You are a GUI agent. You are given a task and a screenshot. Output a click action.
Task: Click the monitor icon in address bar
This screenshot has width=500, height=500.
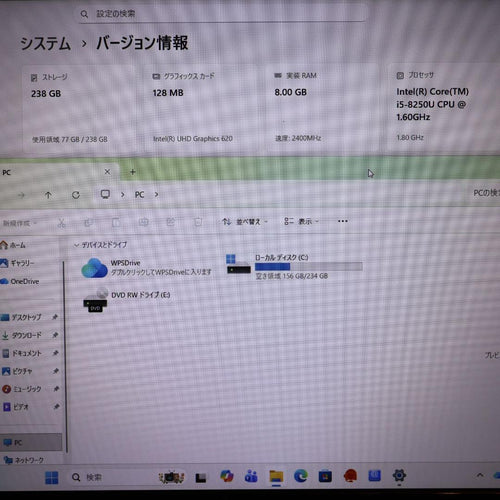coord(105,194)
